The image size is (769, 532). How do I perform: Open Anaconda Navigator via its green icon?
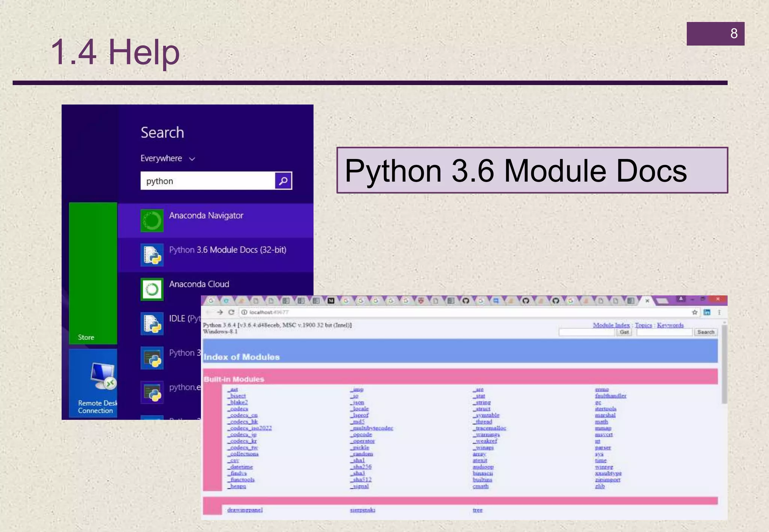tap(152, 221)
